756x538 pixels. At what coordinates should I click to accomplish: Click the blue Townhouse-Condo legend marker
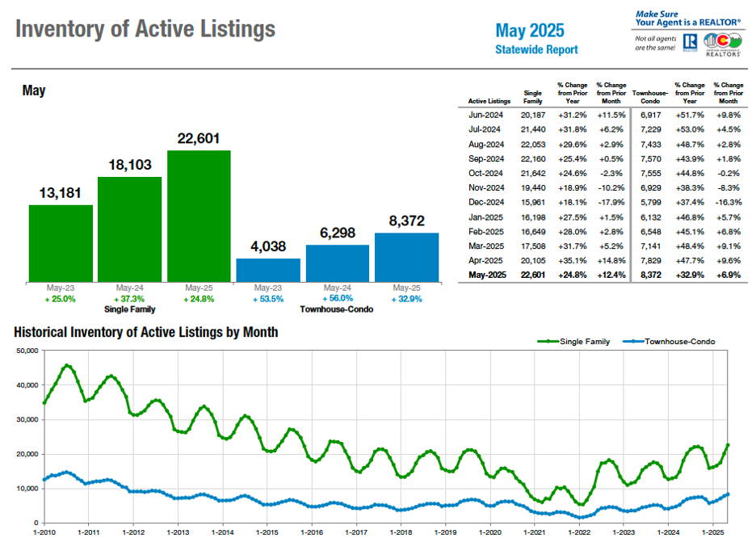coord(632,342)
